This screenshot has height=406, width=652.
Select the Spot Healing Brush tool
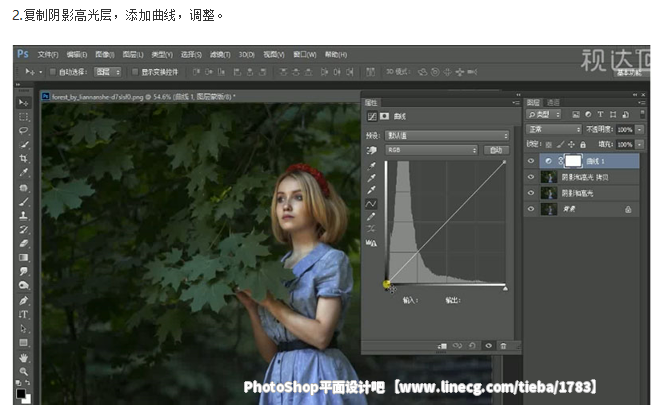23,188
